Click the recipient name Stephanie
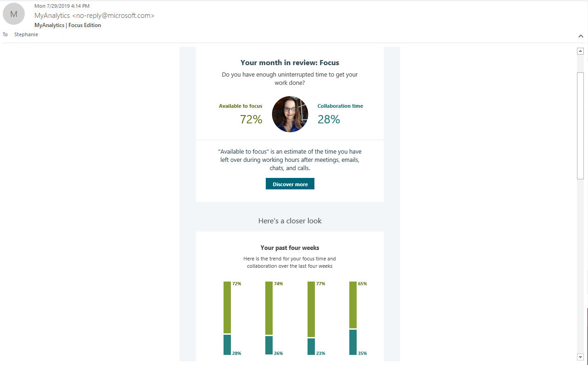Screen dimensions: 588x365 pos(26,34)
